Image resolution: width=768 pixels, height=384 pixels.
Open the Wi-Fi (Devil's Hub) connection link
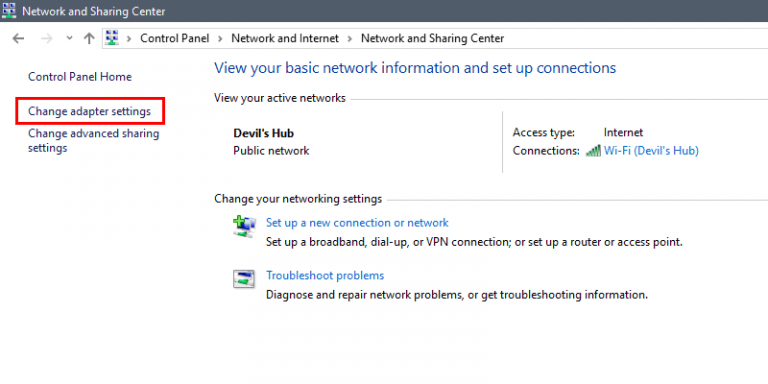tap(651, 151)
